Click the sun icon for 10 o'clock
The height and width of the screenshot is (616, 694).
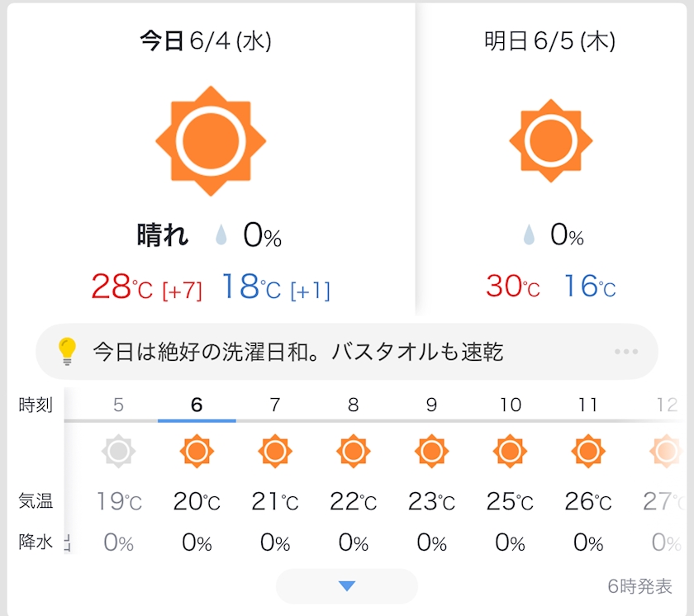[x=510, y=451]
